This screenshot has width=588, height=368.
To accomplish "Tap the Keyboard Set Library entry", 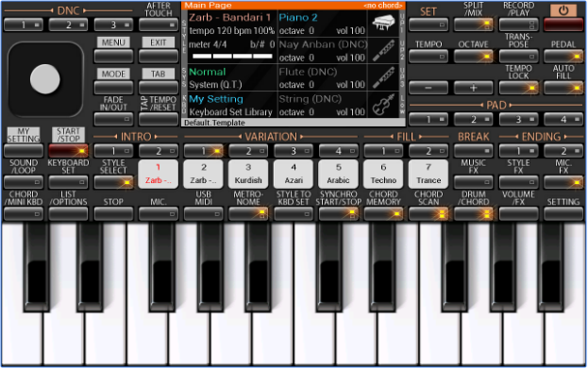I will [x=230, y=112].
